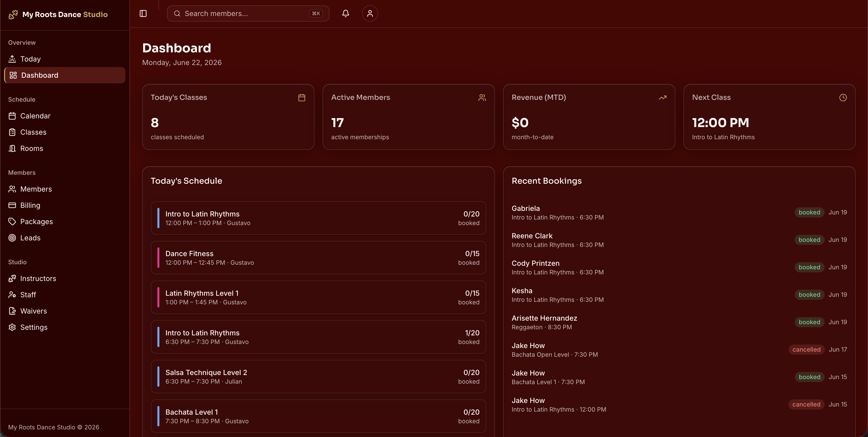This screenshot has width=868, height=437.
Task: Click trend arrow icon on Revenue card
Action: [x=662, y=98]
